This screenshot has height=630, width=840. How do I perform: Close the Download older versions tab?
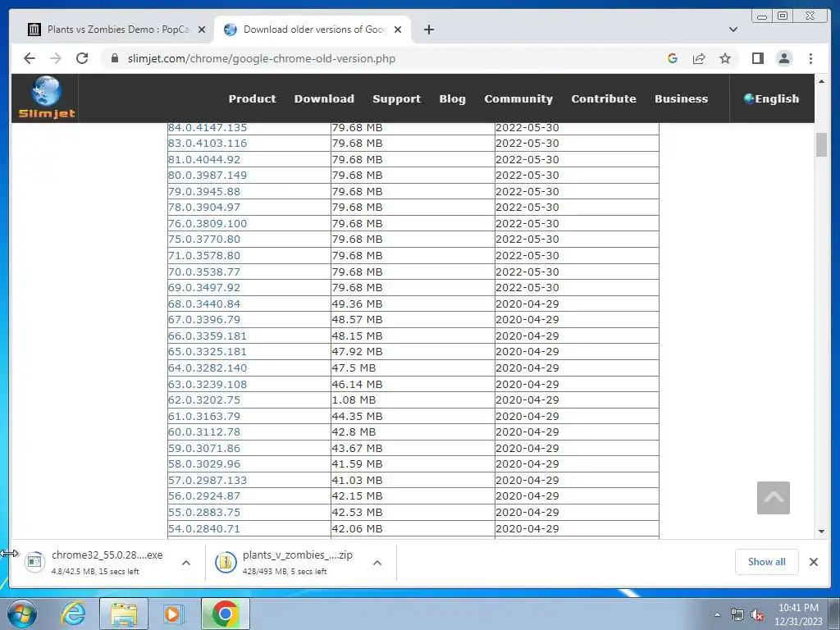[398, 30]
